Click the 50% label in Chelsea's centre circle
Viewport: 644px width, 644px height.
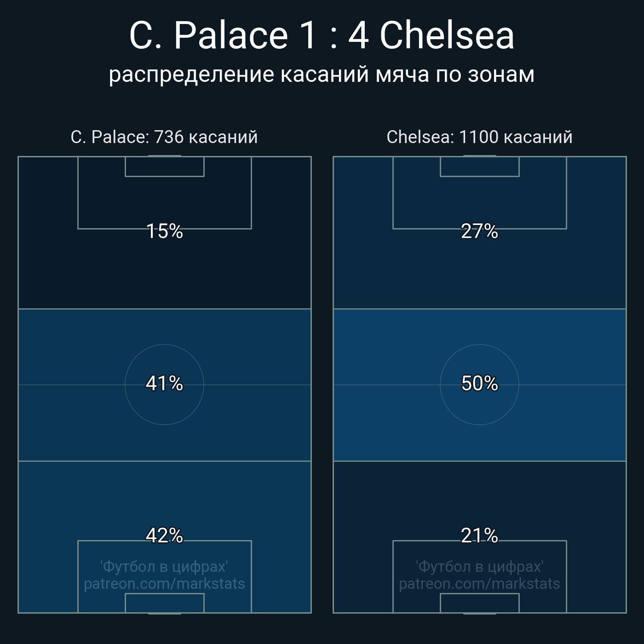(x=479, y=383)
